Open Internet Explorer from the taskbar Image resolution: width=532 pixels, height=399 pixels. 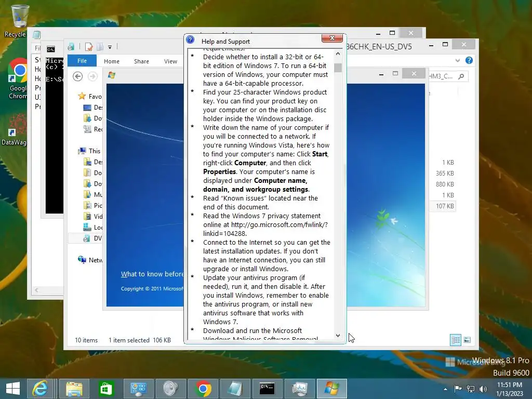pos(40,389)
